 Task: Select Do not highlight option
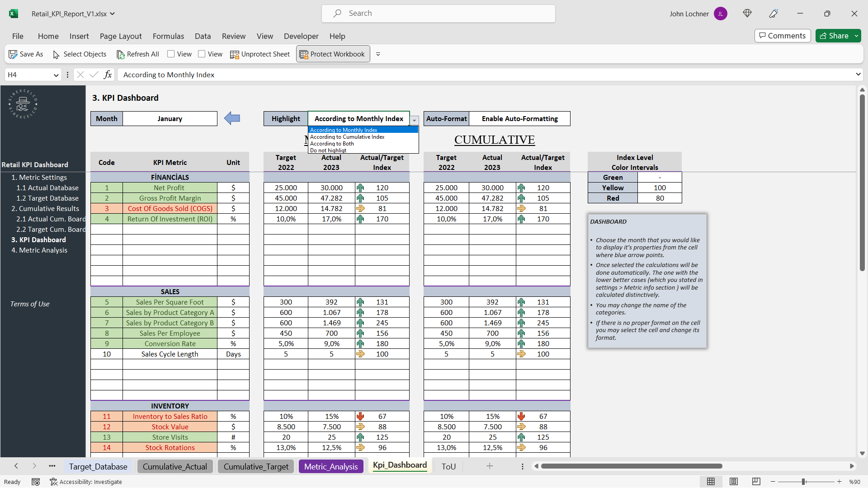tap(363, 150)
